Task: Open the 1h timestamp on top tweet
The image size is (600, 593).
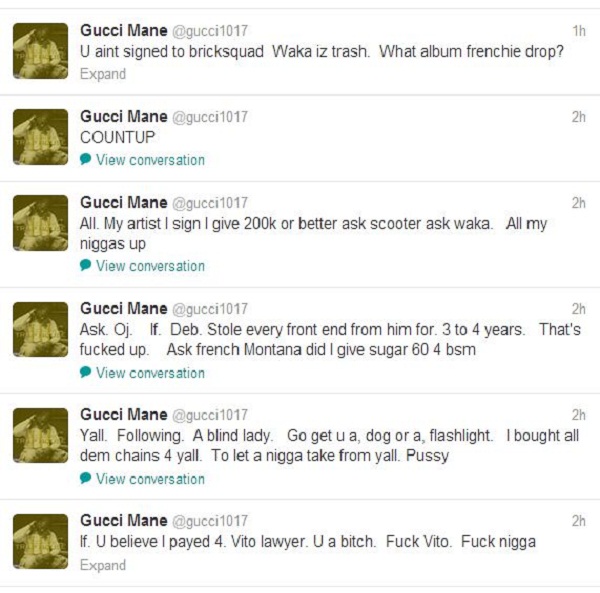Action: [579, 31]
